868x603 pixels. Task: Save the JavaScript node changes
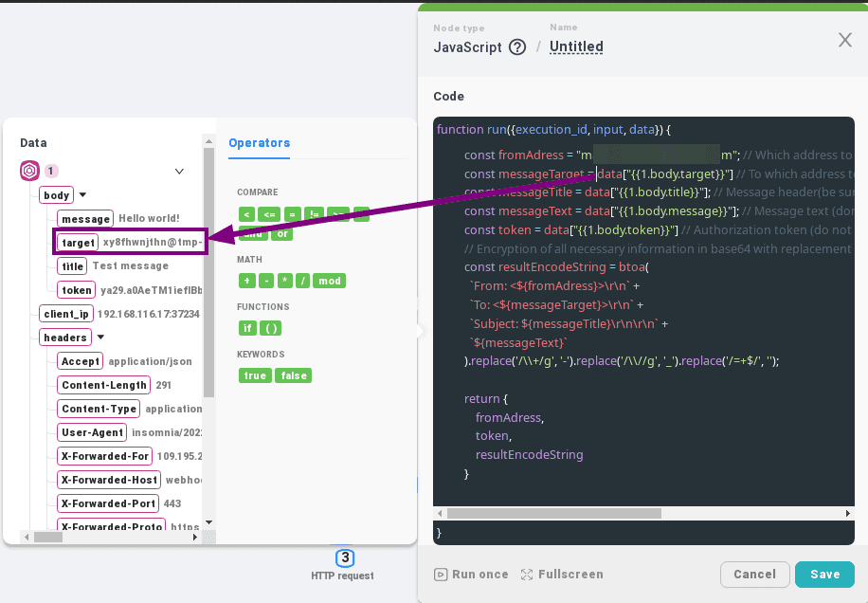click(824, 575)
